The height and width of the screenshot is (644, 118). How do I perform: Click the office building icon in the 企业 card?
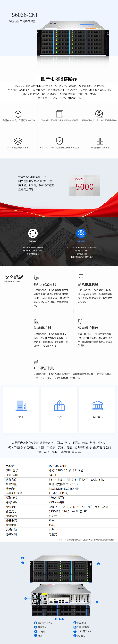coord(21,406)
